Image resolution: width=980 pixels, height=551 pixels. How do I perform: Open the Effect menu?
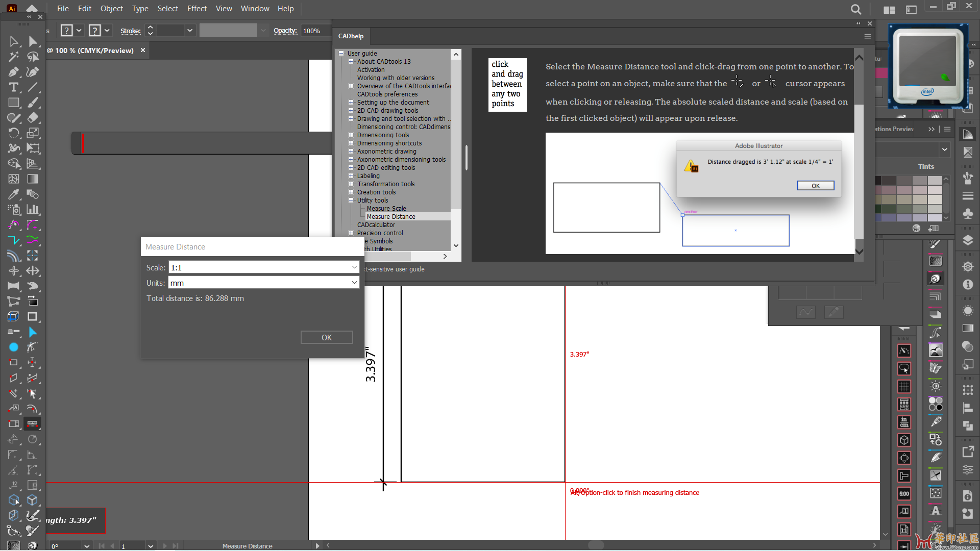pos(197,9)
